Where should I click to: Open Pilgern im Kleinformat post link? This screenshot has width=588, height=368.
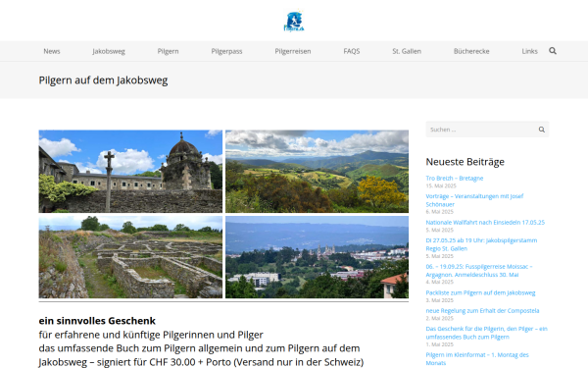tap(477, 358)
